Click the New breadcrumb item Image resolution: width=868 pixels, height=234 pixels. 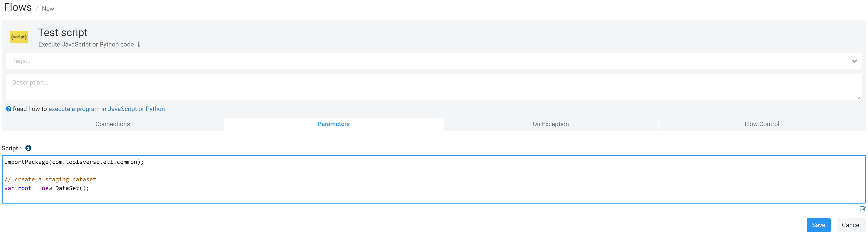pos(48,9)
